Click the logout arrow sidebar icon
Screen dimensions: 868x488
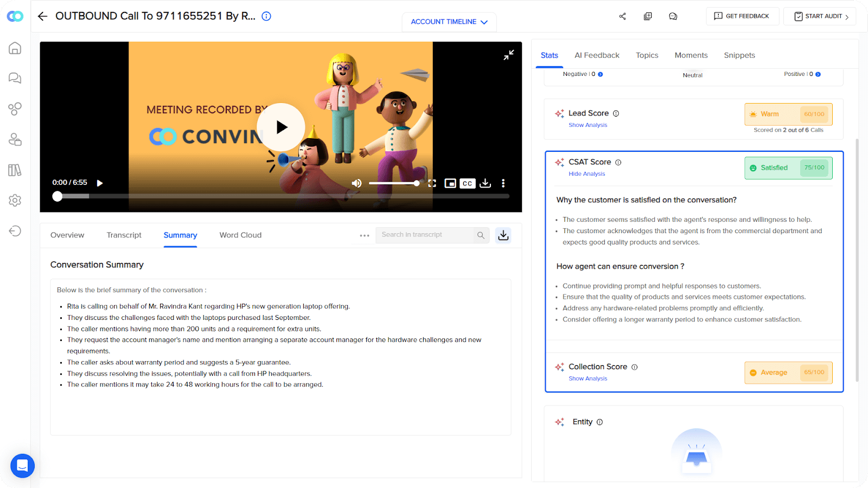point(15,231)
